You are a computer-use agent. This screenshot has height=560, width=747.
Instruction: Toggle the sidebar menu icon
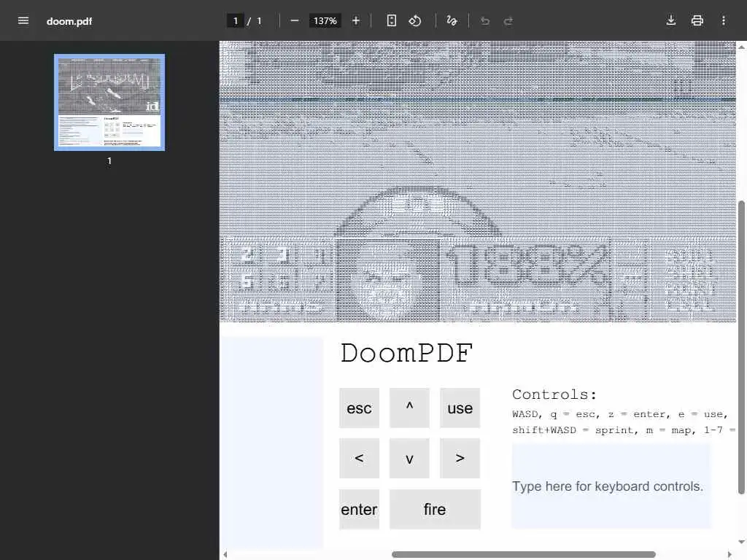coord(23,20)
